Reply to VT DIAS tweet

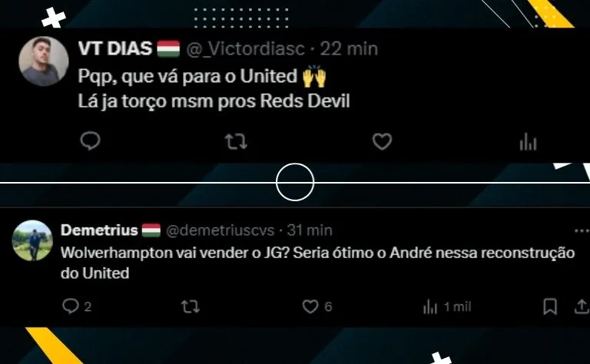(91, 141)
